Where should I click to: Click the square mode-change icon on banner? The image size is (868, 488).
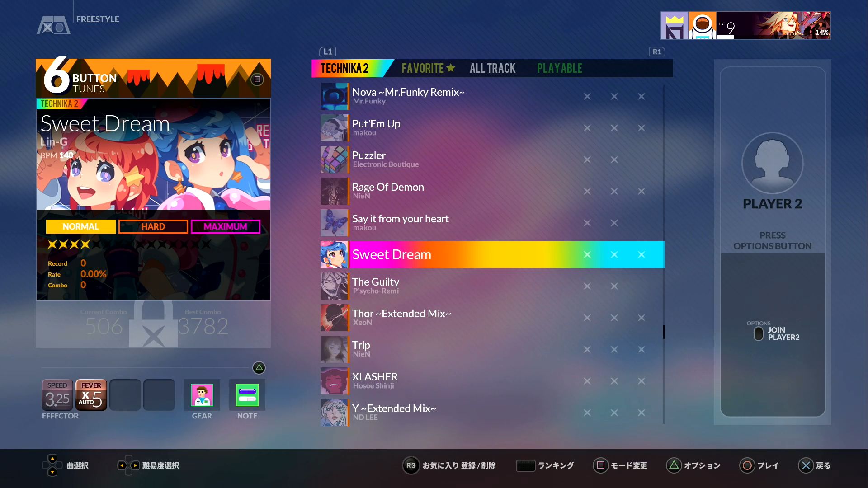257,80
